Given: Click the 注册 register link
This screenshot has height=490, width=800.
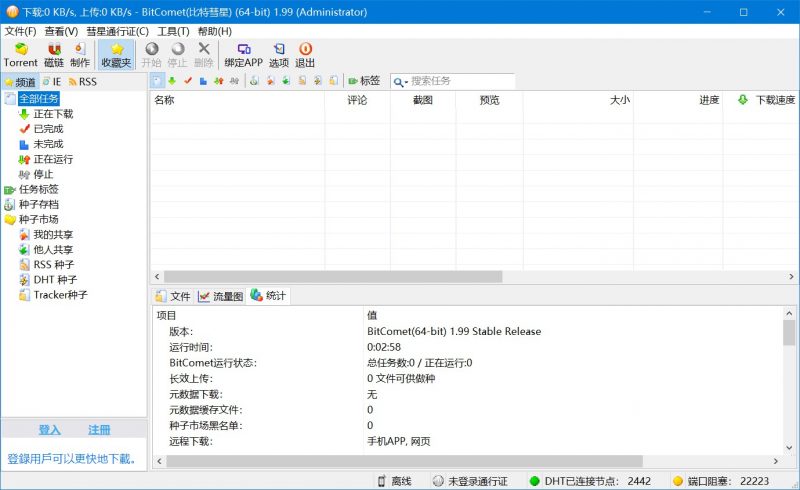Looking at the screenshot, I should point(99,430).
